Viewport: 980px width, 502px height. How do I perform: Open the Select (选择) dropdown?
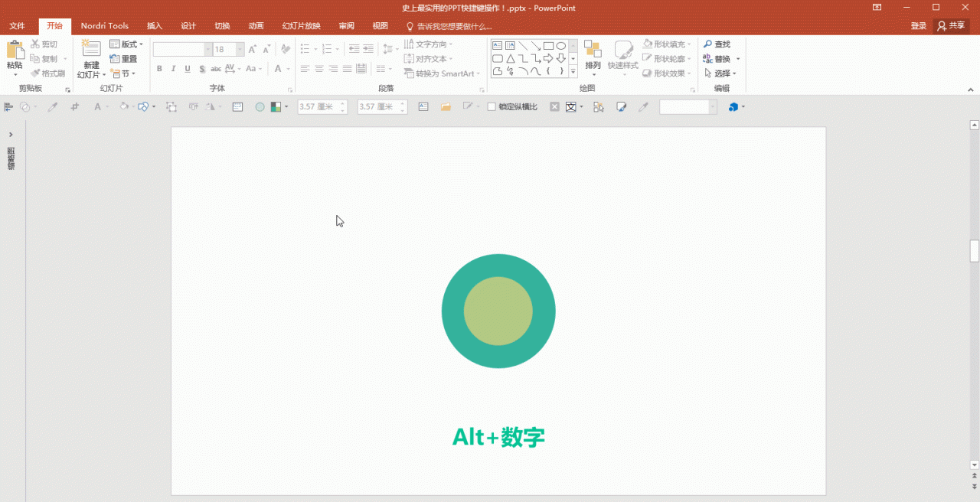(x=720, y=73)
